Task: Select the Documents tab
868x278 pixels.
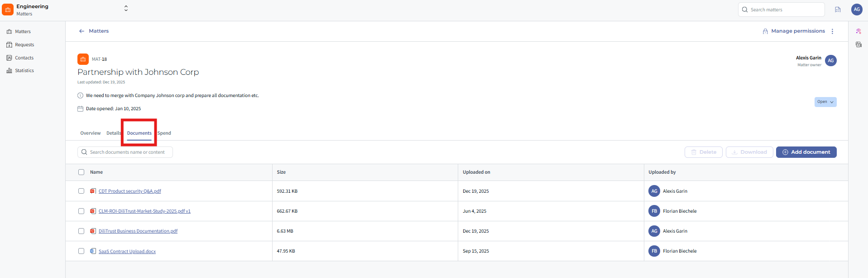Action: [139, 133]
